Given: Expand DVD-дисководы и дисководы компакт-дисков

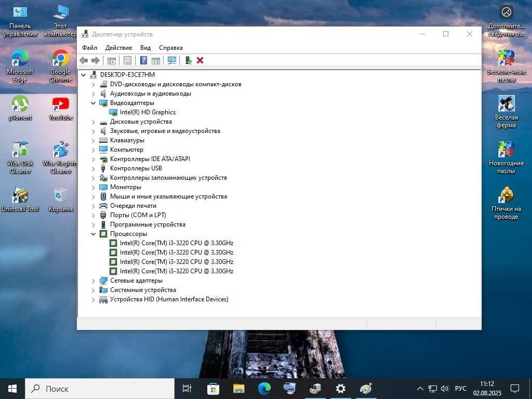Looking at the screenshot, I should 94,85.
